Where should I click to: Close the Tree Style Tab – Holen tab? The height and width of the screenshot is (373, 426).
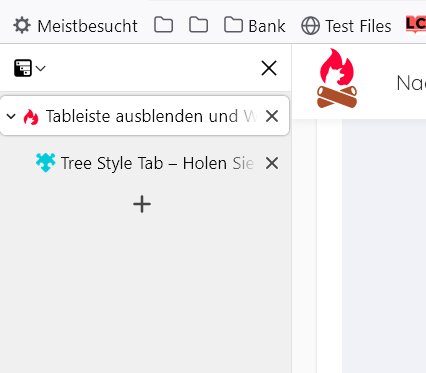(272, 163)
